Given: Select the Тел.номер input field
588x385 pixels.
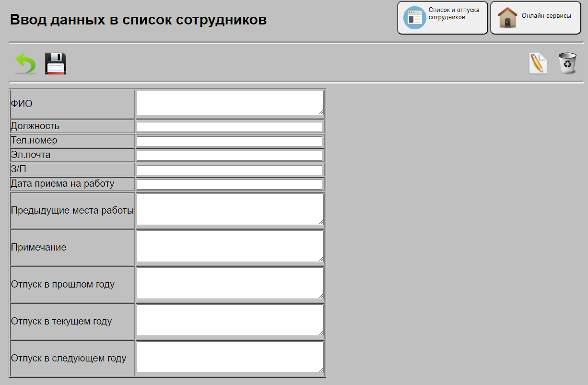Looking at the screenshot, I should pos(229,141).
